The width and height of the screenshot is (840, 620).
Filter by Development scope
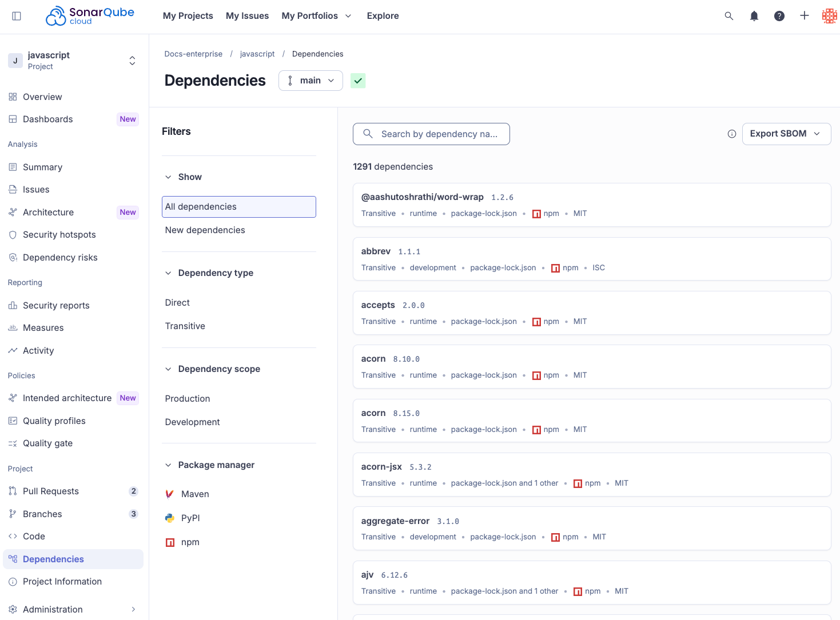point(239,422)
